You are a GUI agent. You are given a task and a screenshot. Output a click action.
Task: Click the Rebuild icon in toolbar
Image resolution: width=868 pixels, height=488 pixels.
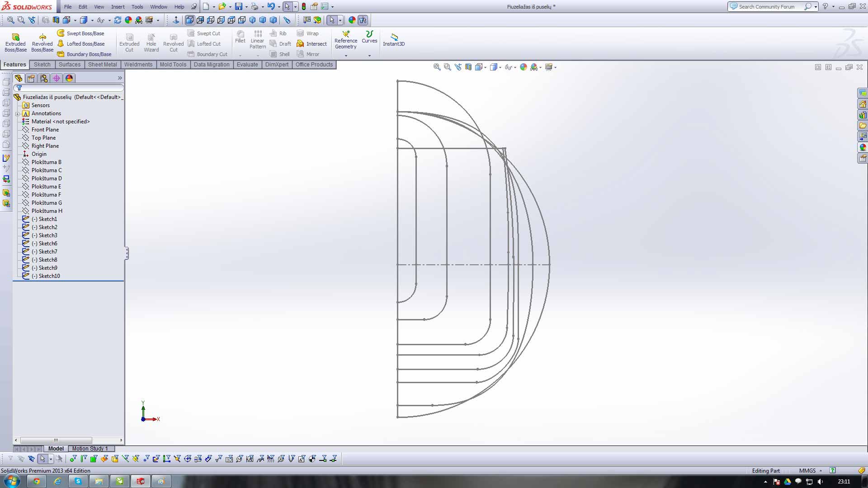[x=304, y=7]
